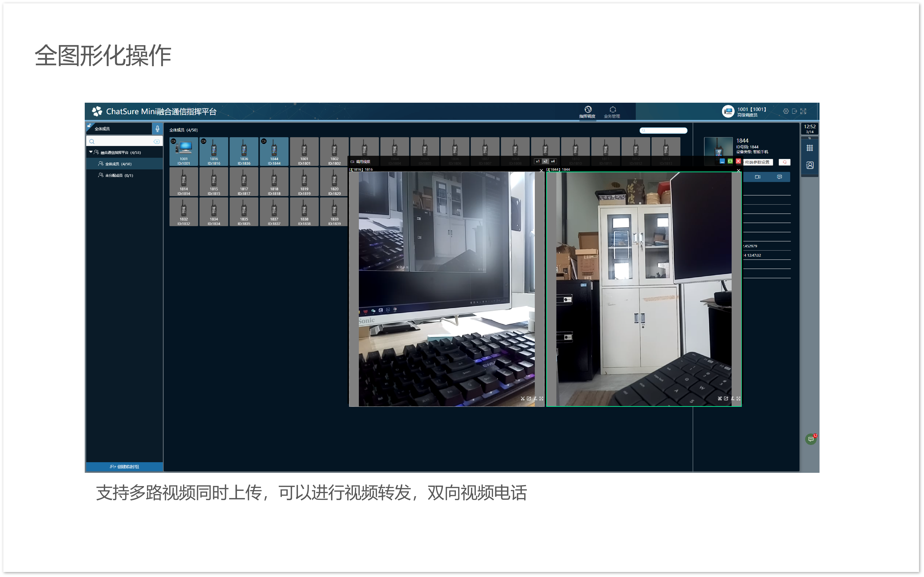Click the red headset call button
The width and height of the screenshot is (924, 577).
tap(784, 162)
